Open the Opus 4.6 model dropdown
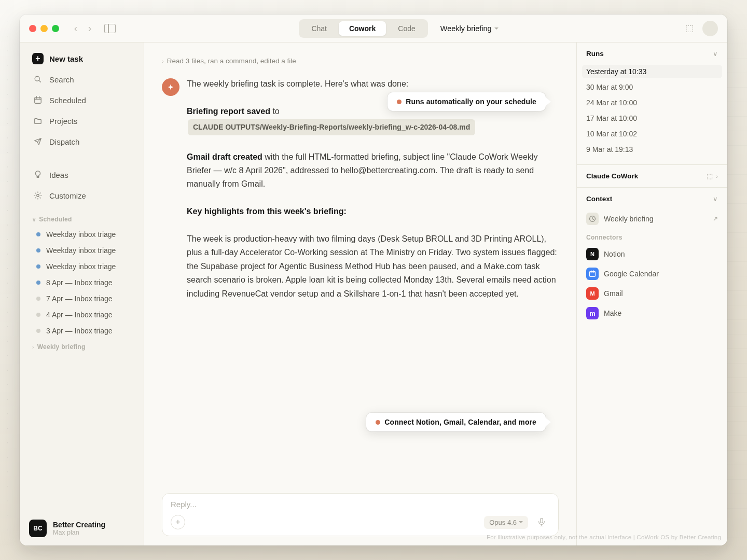Viewport: 747px width, 560px height. point(506,522)
